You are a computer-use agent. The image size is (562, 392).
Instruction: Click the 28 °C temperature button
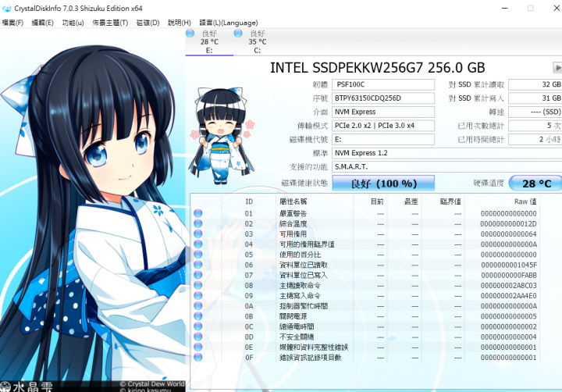click(535, 184)
